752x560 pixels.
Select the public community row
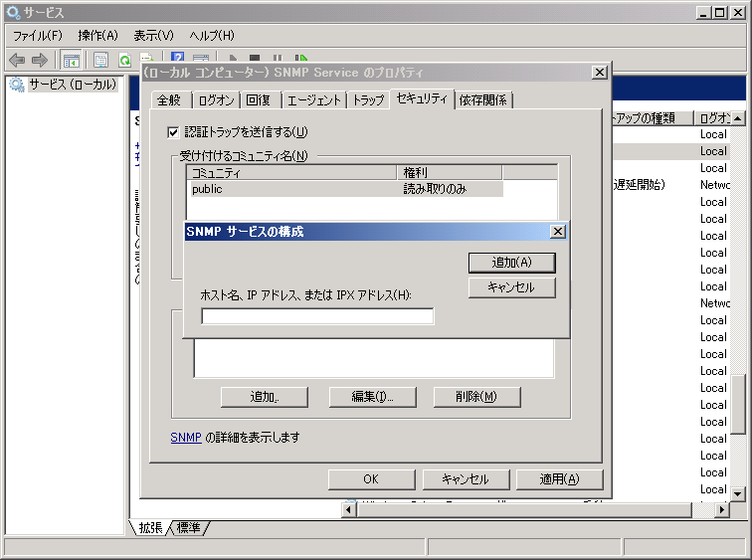[345, 189]
